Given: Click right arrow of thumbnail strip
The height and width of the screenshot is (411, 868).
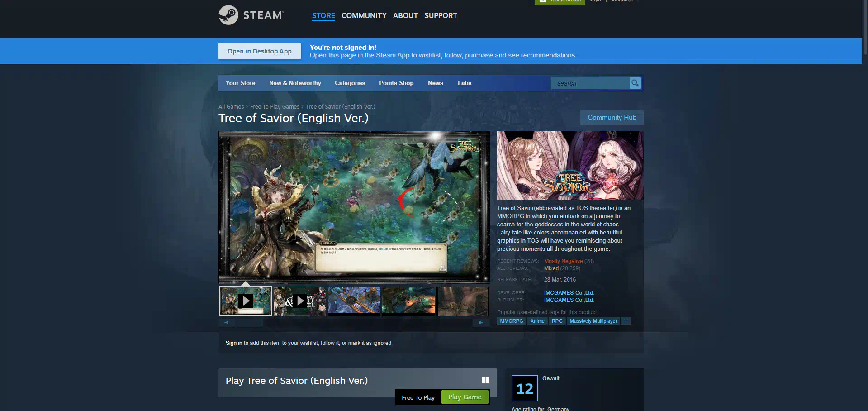Looking at the screenshot, I should (481, 322).
